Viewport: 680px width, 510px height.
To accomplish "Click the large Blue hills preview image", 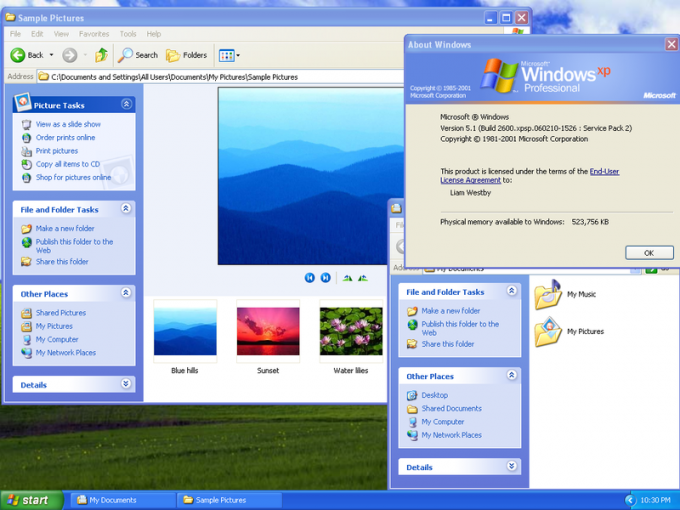I will (311, 176).
